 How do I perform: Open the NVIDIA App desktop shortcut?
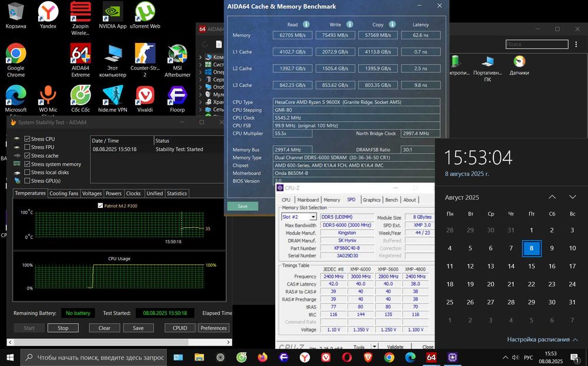(x=112, y=15)
